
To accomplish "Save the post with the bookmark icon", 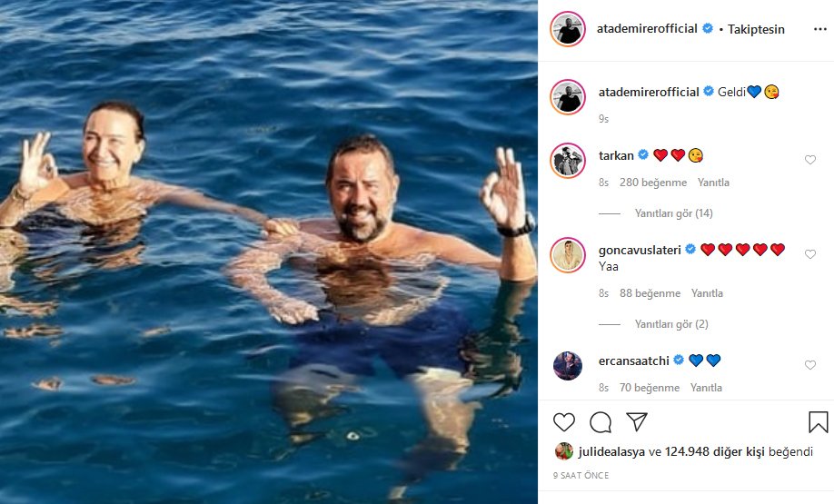I will [x=818, y=422].
